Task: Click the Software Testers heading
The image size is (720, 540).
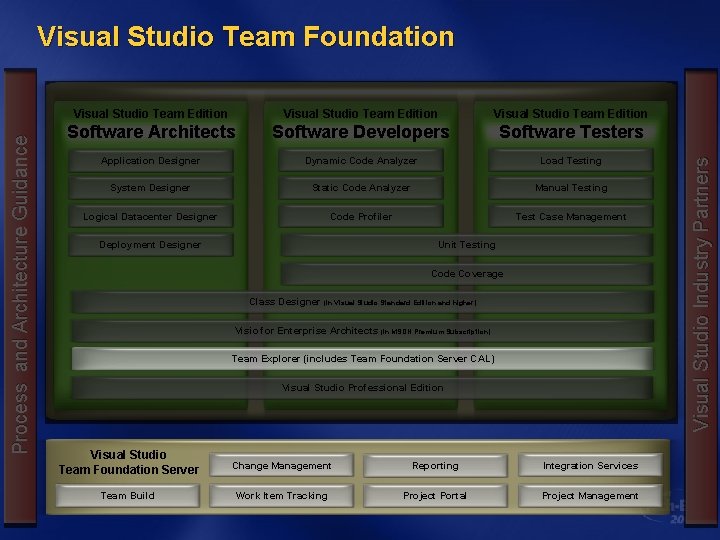Action: point(571,132)
